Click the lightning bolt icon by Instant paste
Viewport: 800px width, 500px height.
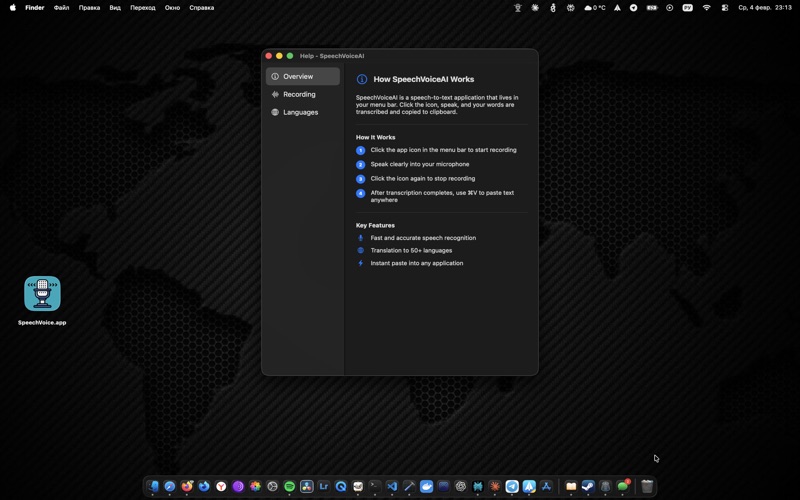pyautogui.click(x=361, y=263)
